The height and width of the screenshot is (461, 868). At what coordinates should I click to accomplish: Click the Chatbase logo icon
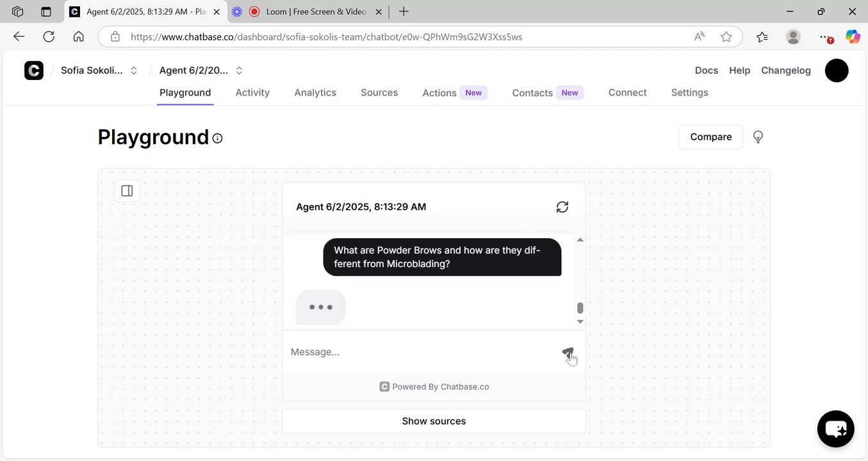[x=34, y=70]
